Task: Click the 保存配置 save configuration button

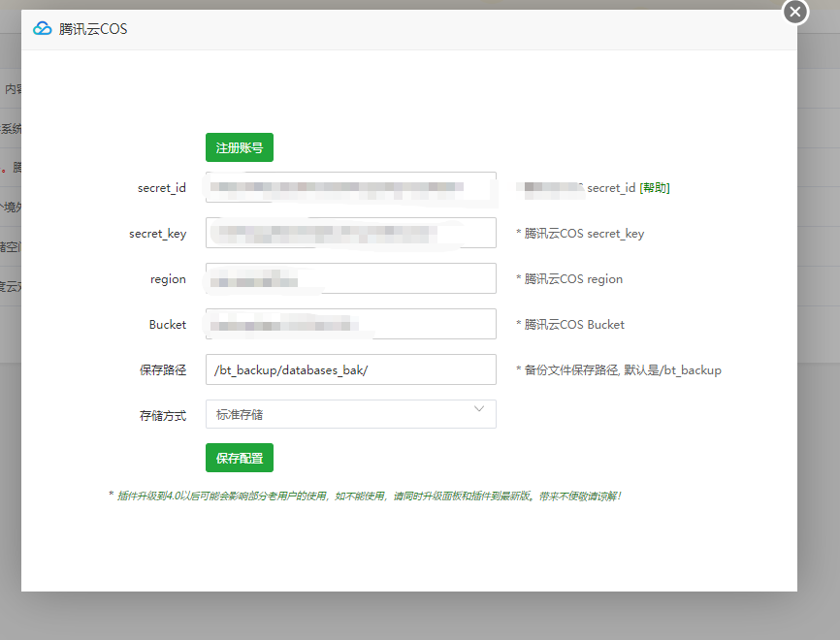Action: [238, 457]
